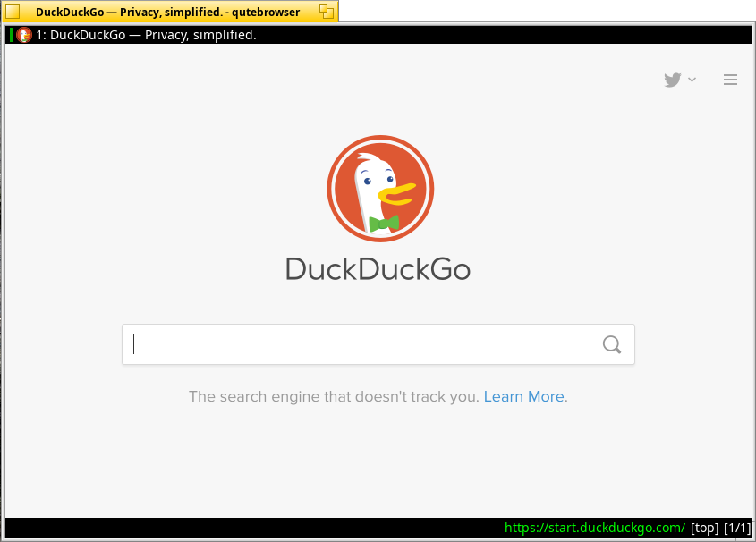Click the Twitter bird icon

click(x=673, y=80)
